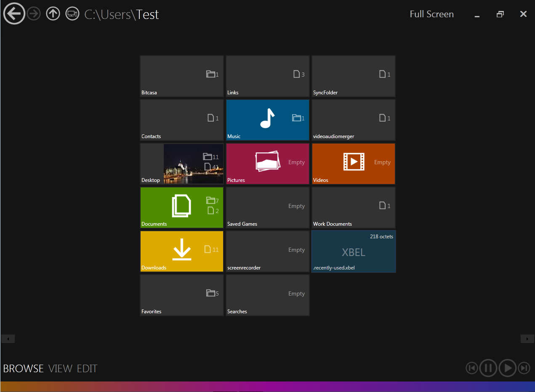The height and width of the screenshot is (392, 535).
Task: Open the Pictures tile's photo icon
Action: click(267, 161)
